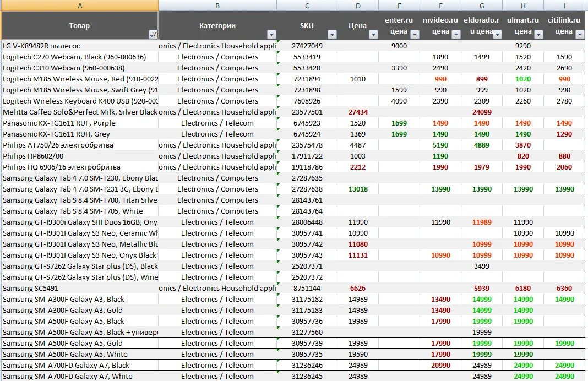Screen dimensions: 588x381
Task: Select column B header
Action: tap(217, 6)
